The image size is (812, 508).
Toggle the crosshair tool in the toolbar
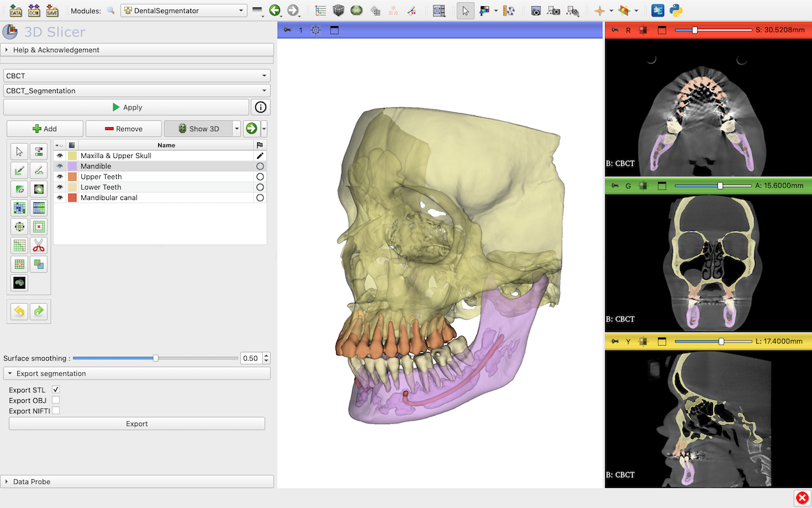(601, 10)
